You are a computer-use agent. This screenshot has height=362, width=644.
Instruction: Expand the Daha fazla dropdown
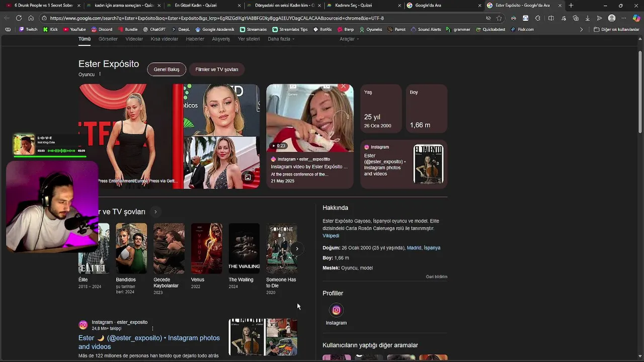(x=281, y=39)
